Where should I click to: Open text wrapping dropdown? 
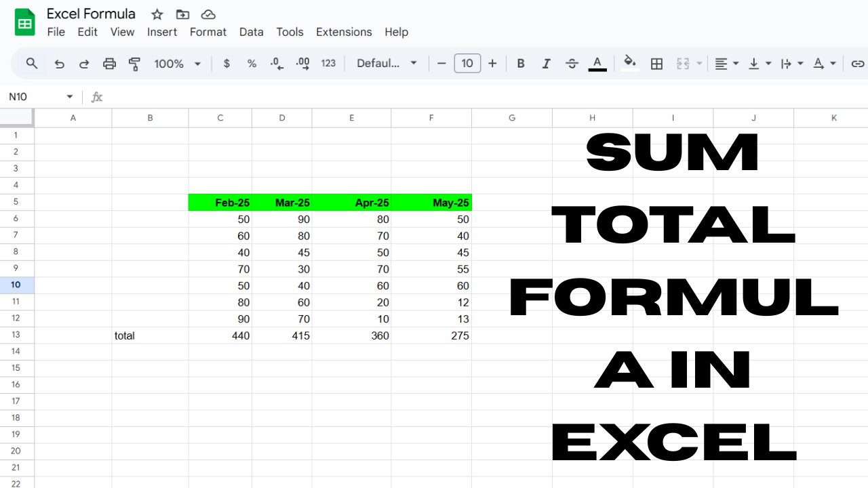[792, 64]
